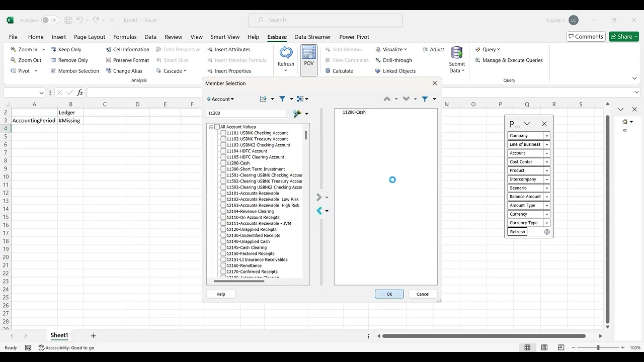Click the Essbase Refresh icon
Viewport: 644px width, 362px height.
[286, 53]
